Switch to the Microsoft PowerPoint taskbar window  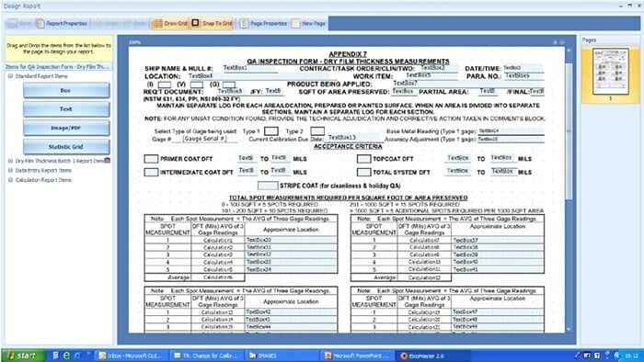(357, 356)
